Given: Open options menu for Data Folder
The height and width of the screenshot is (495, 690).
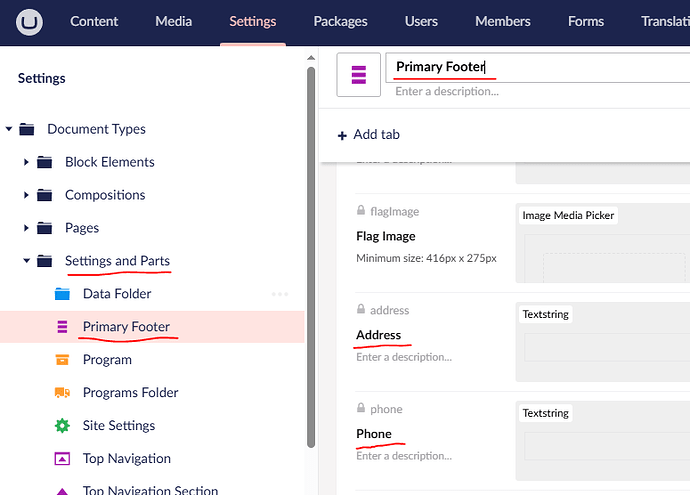Looking at the screenshot, I should (x=280, y=294).
